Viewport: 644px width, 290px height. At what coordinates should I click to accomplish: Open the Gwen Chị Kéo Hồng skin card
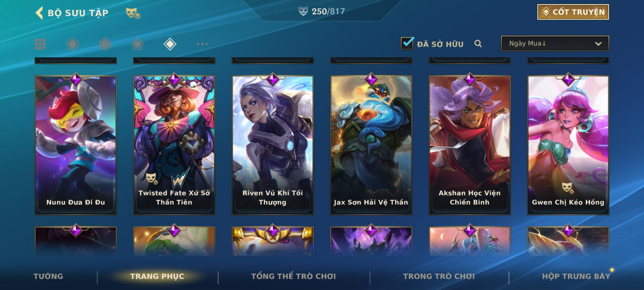coord(568,144)
